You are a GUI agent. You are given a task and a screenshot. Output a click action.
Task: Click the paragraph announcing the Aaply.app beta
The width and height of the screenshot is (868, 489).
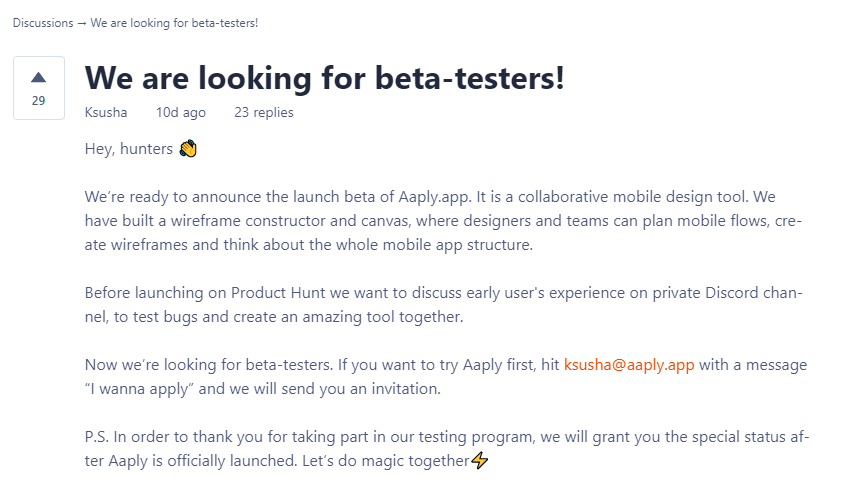click(x=443, y=220)
